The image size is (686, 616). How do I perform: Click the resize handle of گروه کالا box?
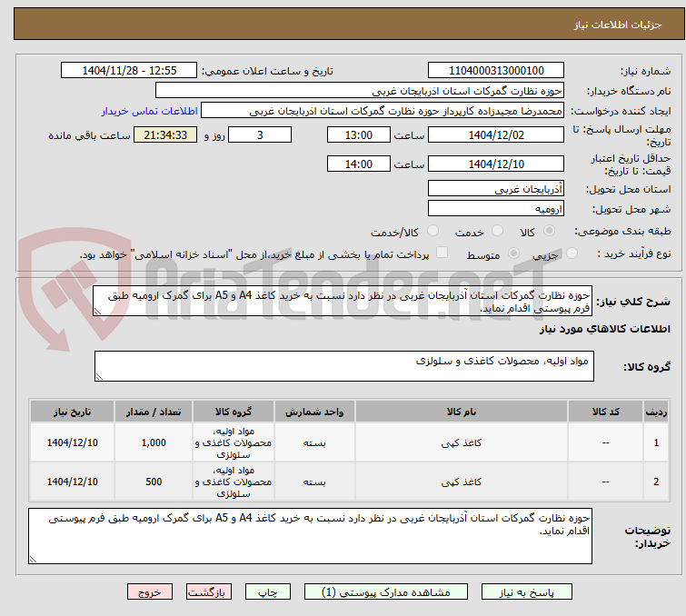pyautogui.click(x=99, y=377)
